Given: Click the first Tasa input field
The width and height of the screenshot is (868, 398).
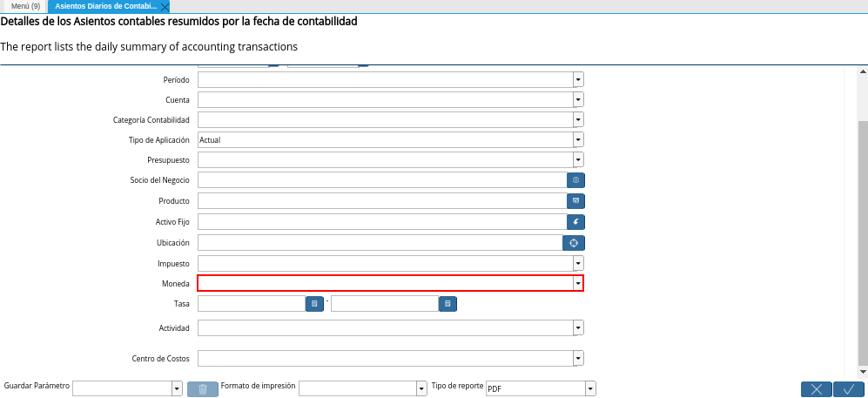Looking at the screenshot, I should click(252, 304).
